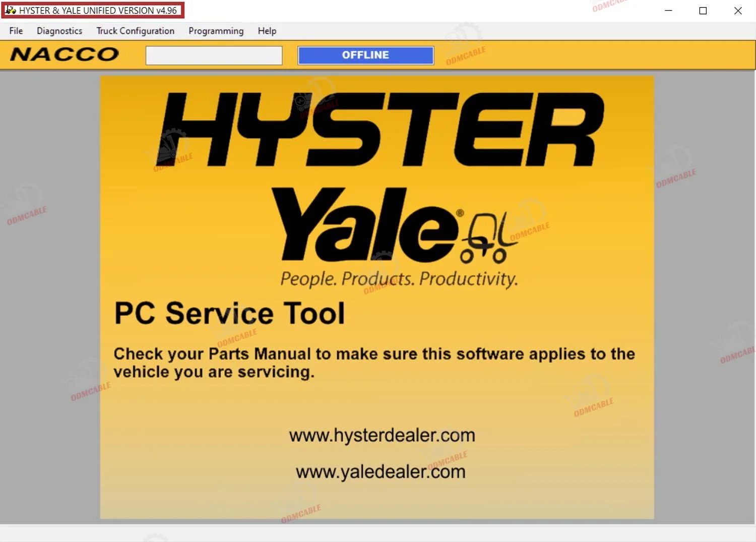756x542 pixels.
Task: Open the File menu
Action: coord(16,31)
